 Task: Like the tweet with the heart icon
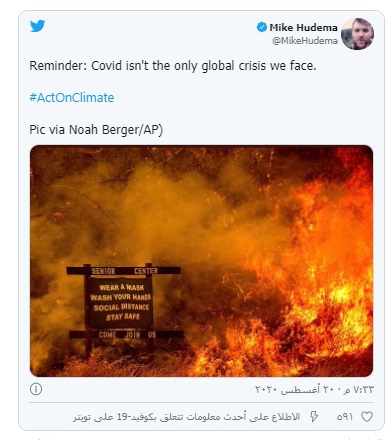[367, 417]
